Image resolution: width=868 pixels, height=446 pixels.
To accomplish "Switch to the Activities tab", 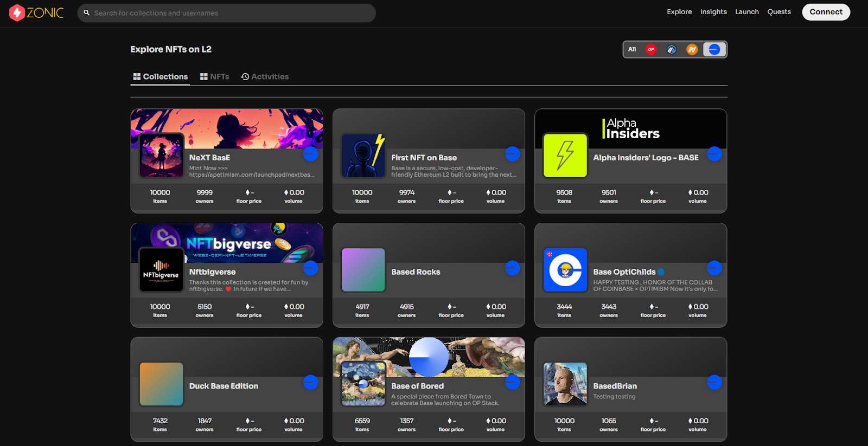I will coord(265,76).
